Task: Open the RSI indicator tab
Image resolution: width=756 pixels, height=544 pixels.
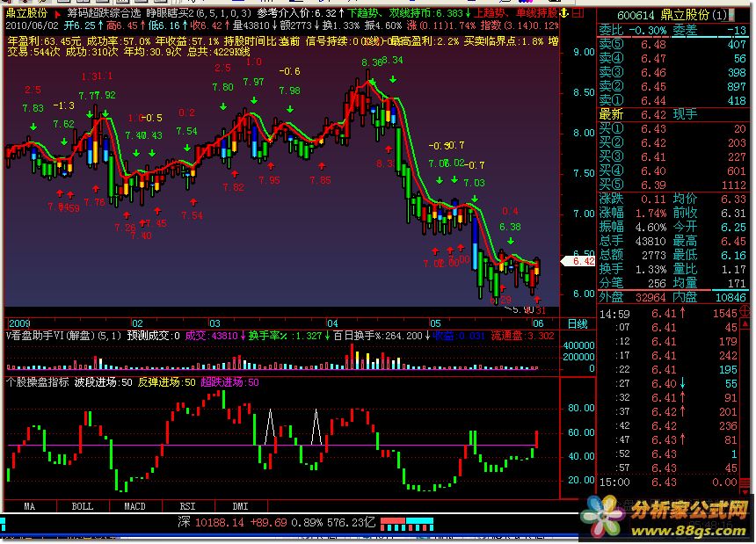Action: coord(187,506)
